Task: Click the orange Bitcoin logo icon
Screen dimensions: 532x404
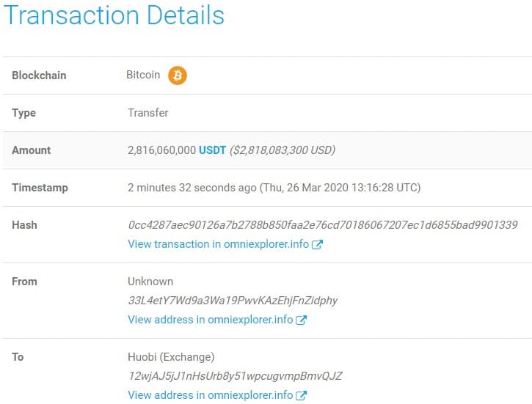Action: (178, 76)
